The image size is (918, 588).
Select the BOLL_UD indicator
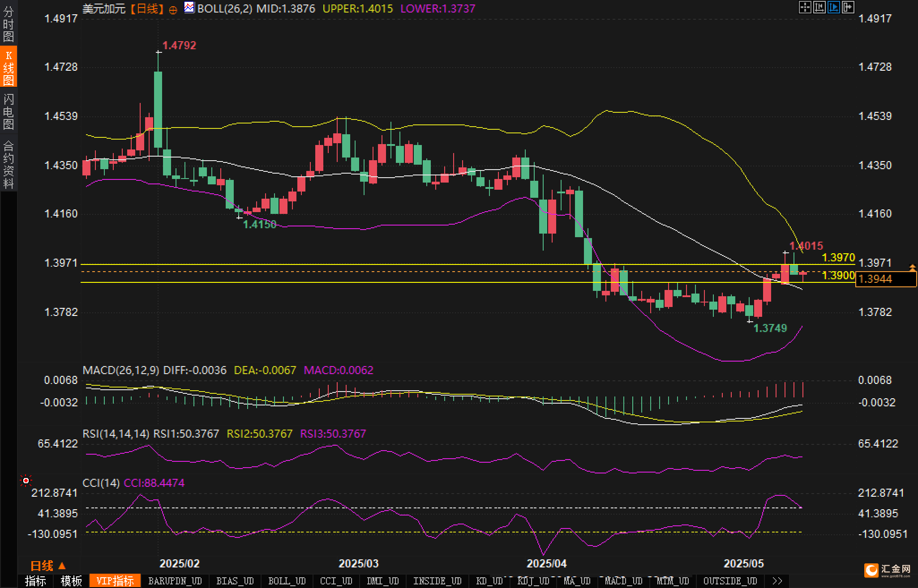click(x=287, y=581)
